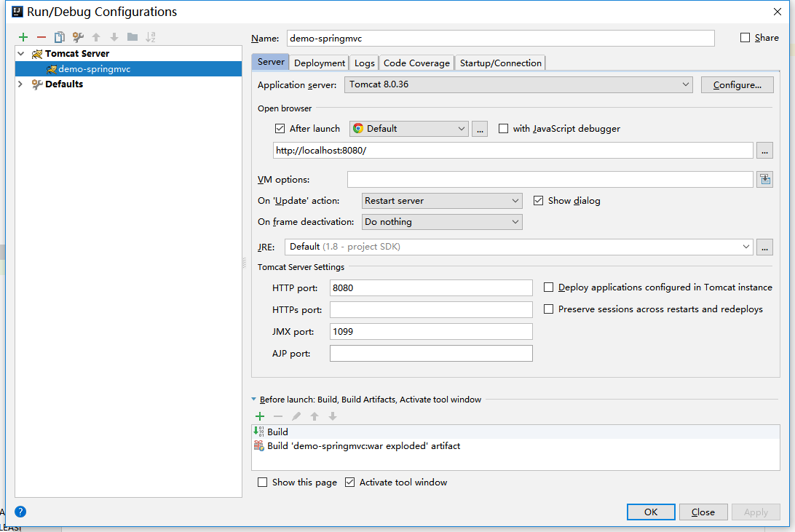Edit before-launch task pencil icon

(x=296, y=416)
